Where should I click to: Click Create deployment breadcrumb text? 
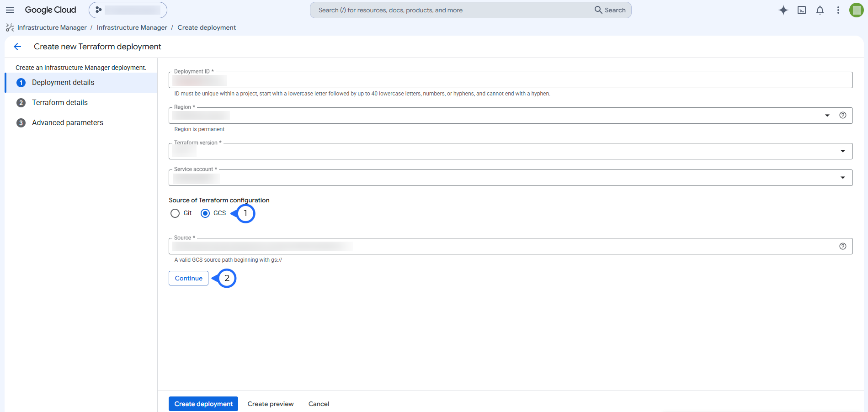click(207, 27)
